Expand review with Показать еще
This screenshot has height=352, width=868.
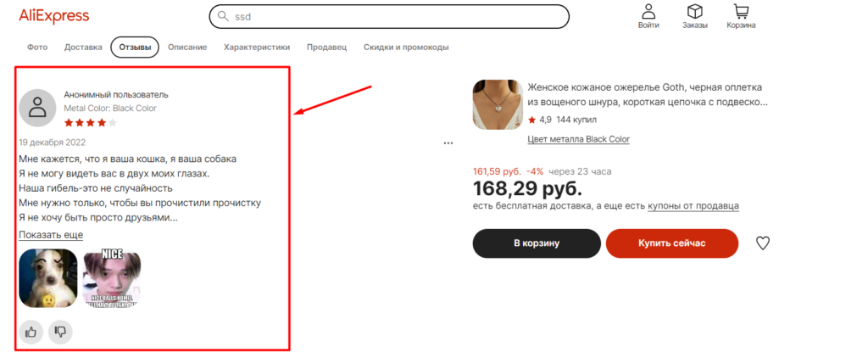(x=51, y=234)
